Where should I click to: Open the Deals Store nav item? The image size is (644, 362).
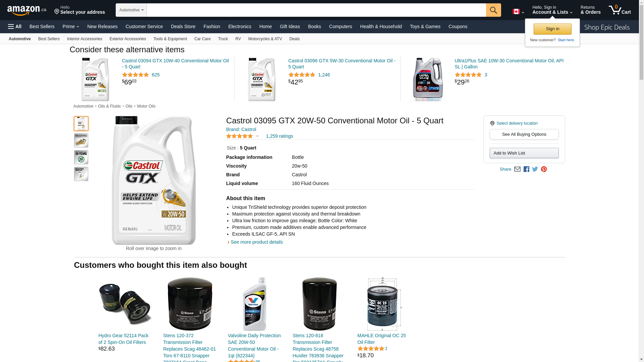183,26
